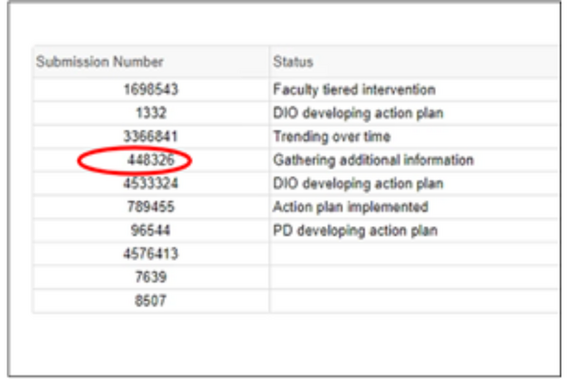
Task: Click the Trending over time status
Action: tap(332, 137)
